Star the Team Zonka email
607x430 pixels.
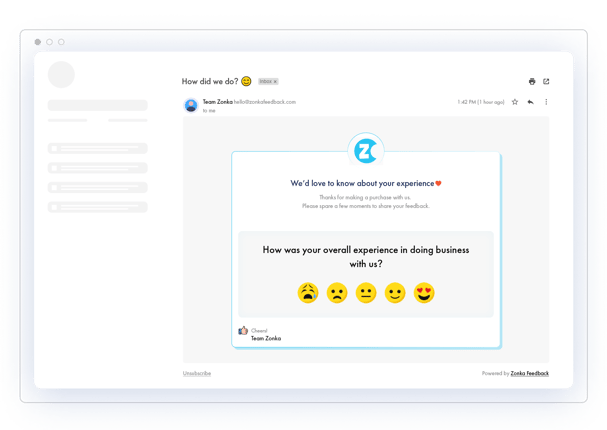[515, 102]
